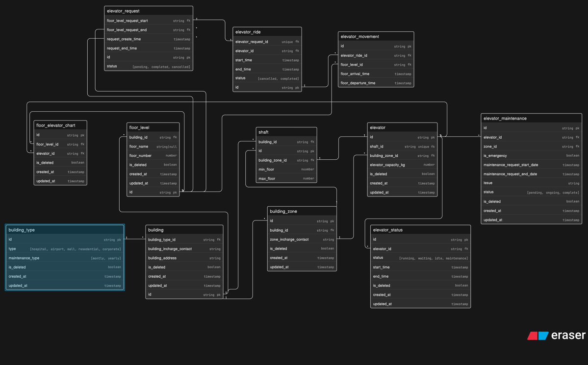Click building_id row in building_zone table
This screenshot has width=588, height=365.
coord(302,230)
